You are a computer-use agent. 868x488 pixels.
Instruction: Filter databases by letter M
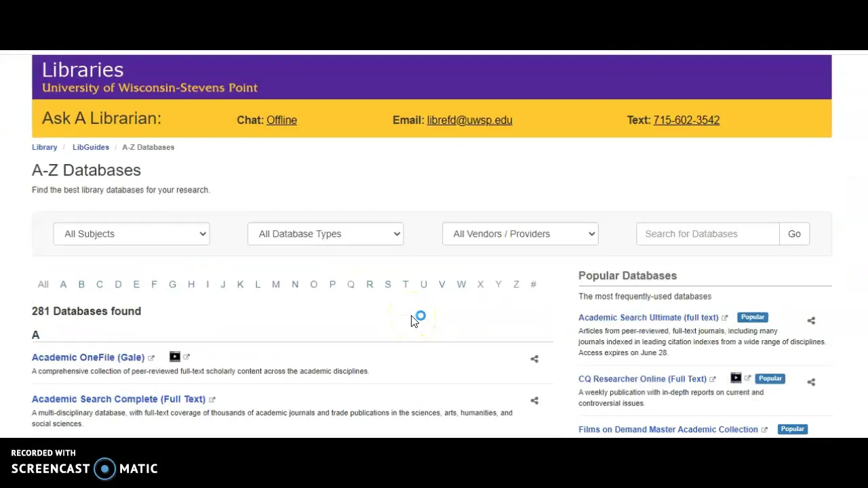point(276,285)
